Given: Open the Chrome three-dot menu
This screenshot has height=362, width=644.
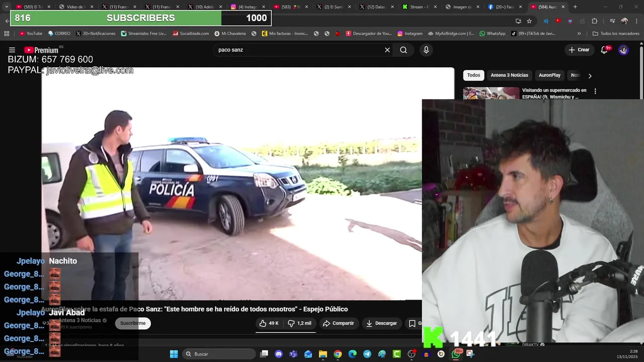Looking at the screenshot, I should tap(636, 21).
